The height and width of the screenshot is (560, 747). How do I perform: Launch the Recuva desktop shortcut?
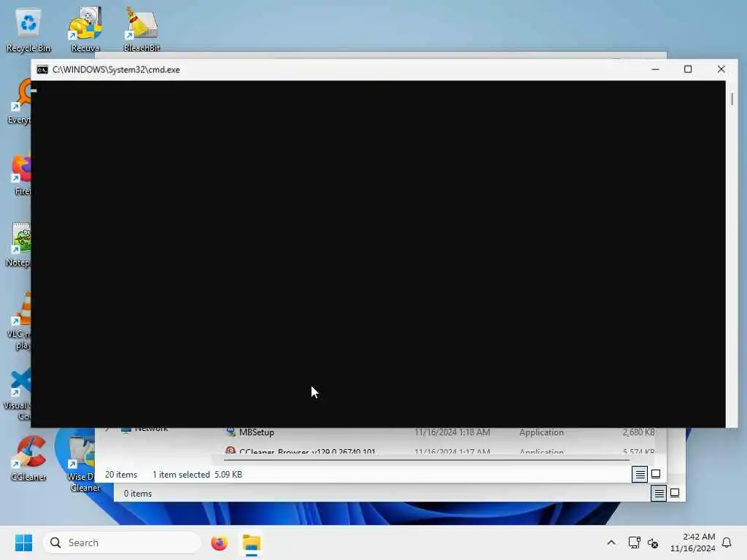85,29
